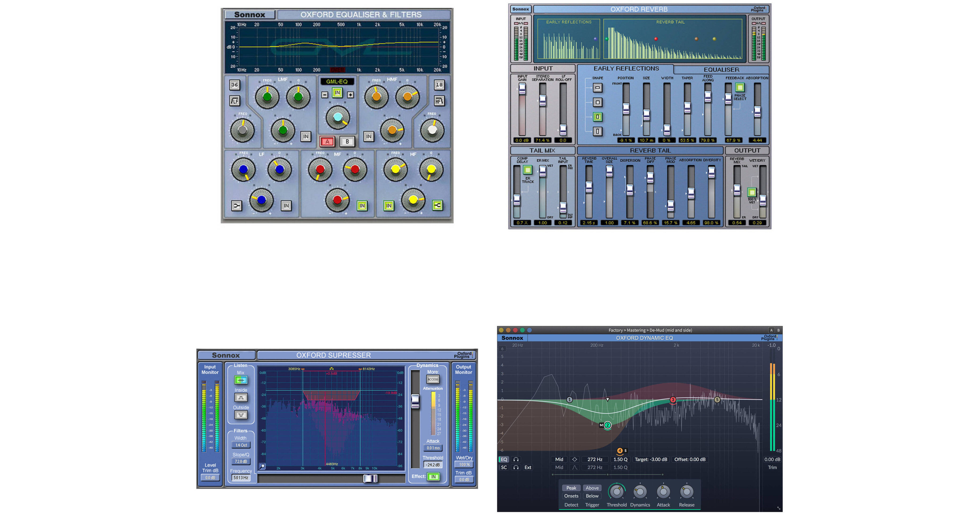Screen dimensions: 980x514
Task: Click the magnifier zoom icon in Supresser graph
Action: 262,466
